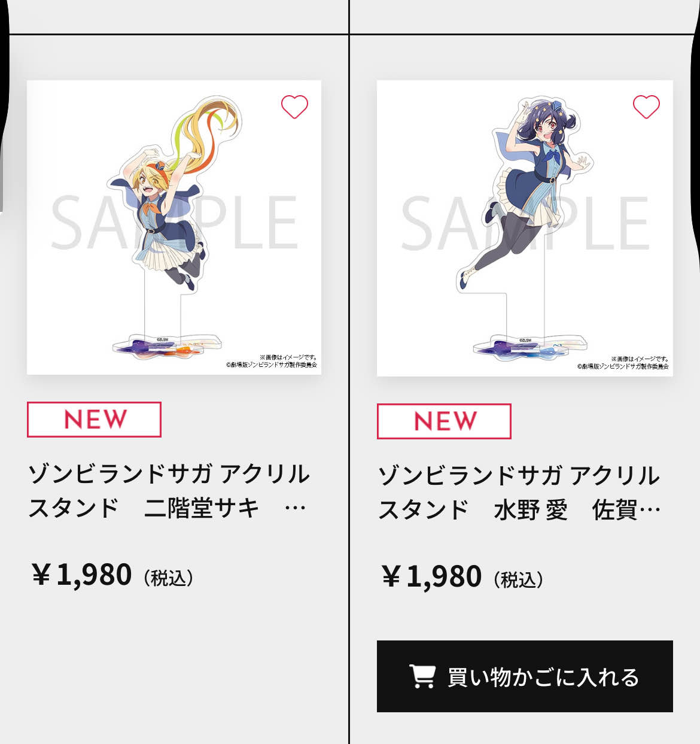Image resolution: width=700 pixels, height=744 pixels.
Task: Select the star-shaped base of Saki's stand
Action: tap(167, 348)
